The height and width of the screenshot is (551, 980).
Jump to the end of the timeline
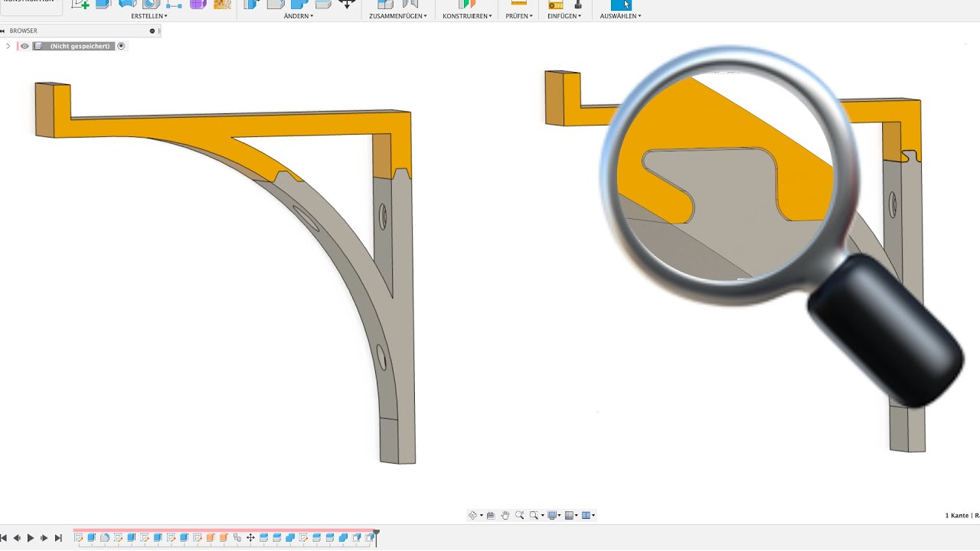click(x=58, y=538)
